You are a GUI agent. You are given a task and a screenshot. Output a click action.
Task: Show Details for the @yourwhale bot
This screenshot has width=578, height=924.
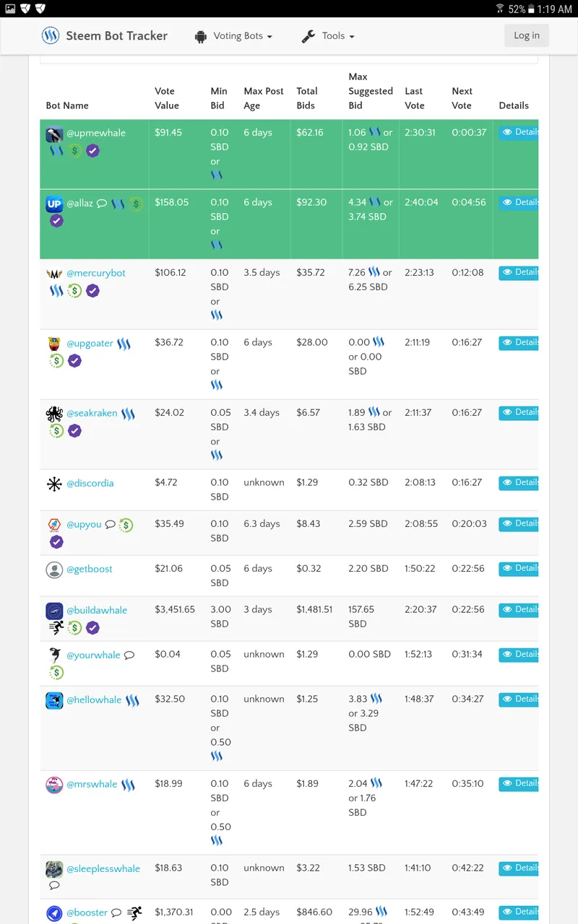point(519,655)
